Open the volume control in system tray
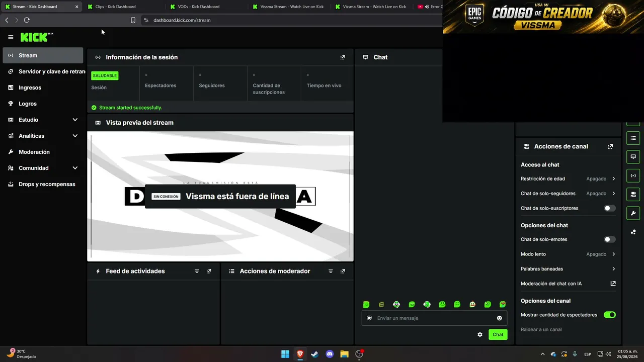Viewport: 644px width, 362px height. point(608,354)
